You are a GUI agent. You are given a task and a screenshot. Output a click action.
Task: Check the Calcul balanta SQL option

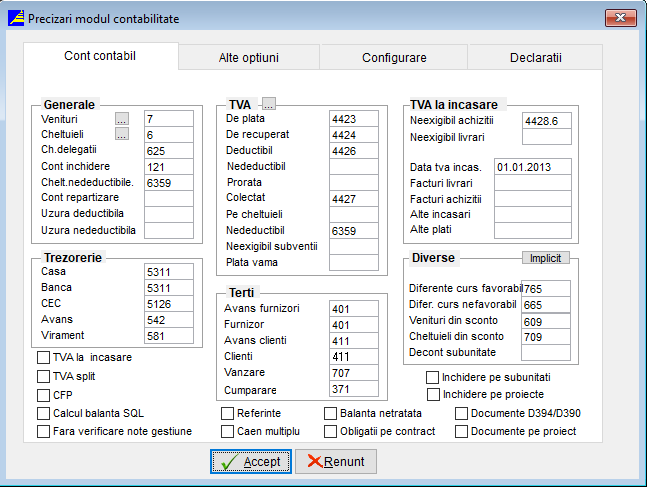click(43, 413)
